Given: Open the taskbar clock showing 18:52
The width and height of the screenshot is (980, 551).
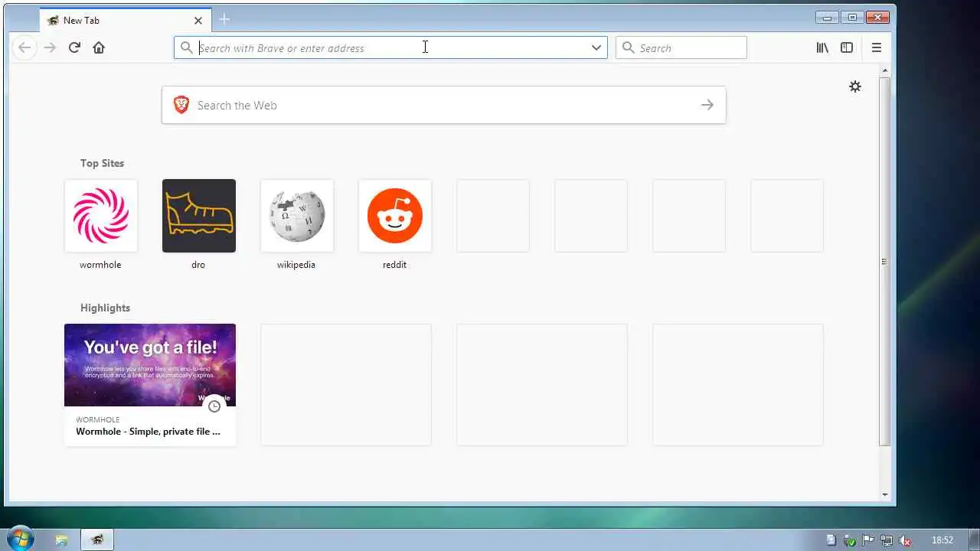Looking at the screenshot, I should [942, 540].
